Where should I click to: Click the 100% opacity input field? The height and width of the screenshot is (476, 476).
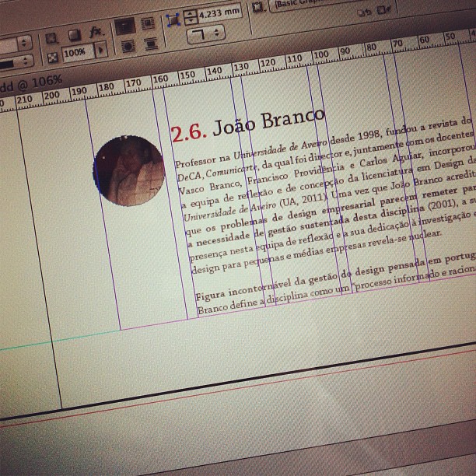[77, 53]
